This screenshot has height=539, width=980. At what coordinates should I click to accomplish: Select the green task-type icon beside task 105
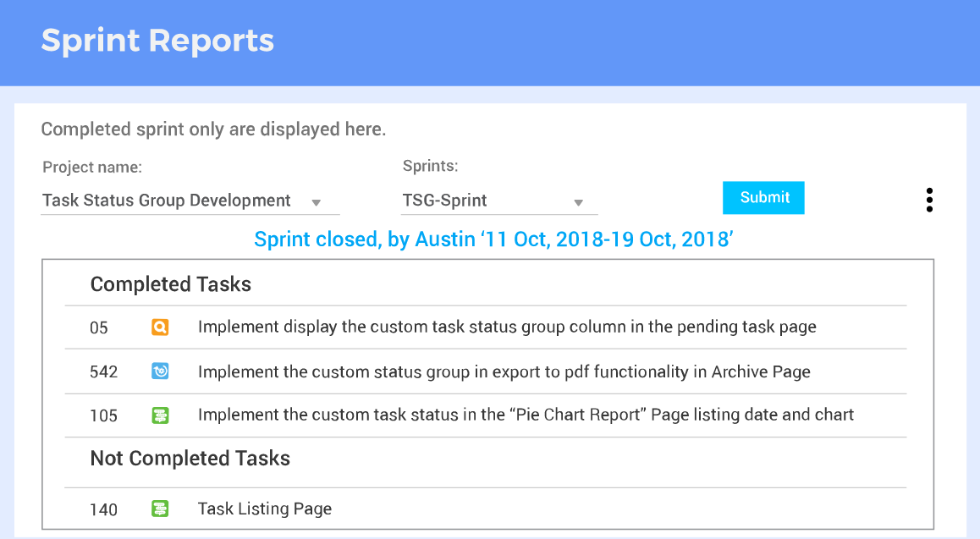click(x=160, y=415)
